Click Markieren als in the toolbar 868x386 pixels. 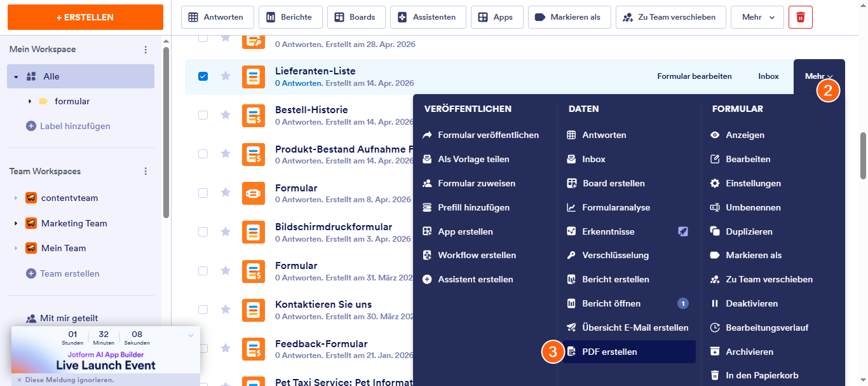(x=569, y=17)
